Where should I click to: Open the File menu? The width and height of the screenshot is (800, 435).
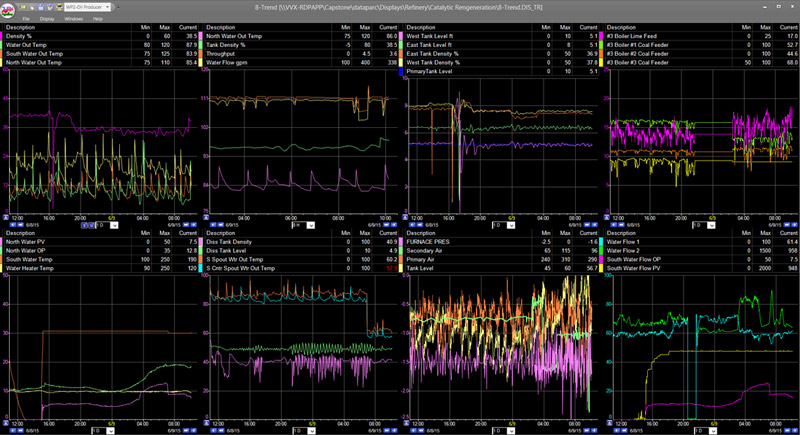[26, 19]
